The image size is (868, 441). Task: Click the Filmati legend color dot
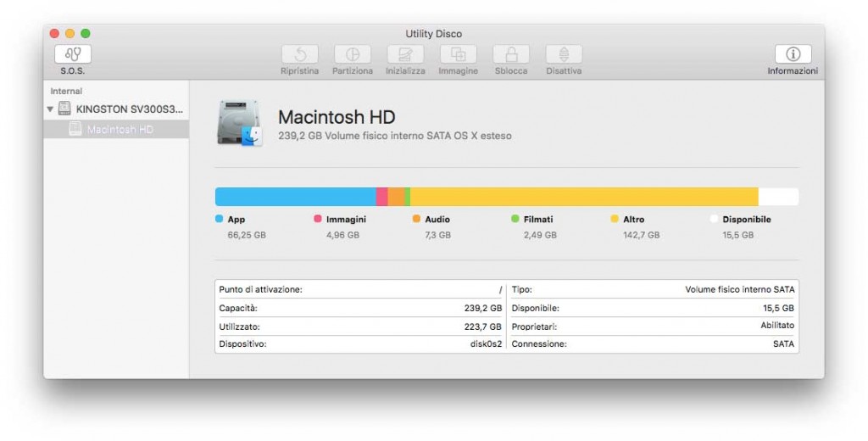tap(515, 219)
